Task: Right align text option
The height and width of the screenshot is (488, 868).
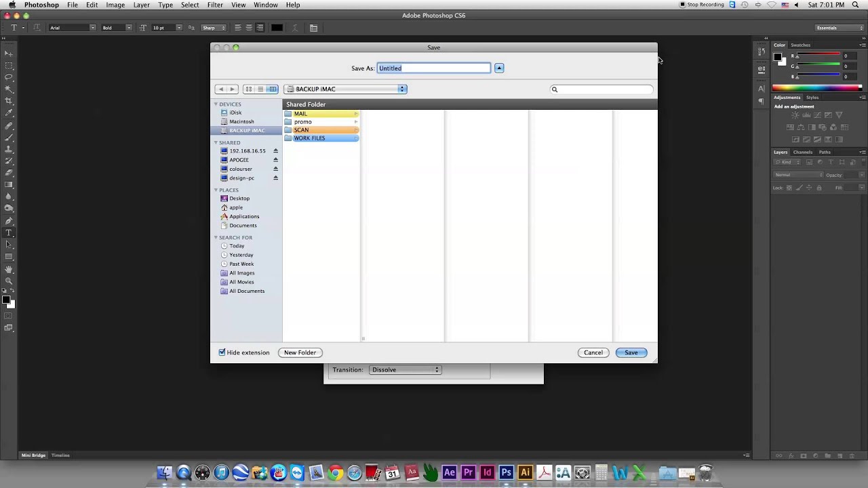Action: click(260, 28)
